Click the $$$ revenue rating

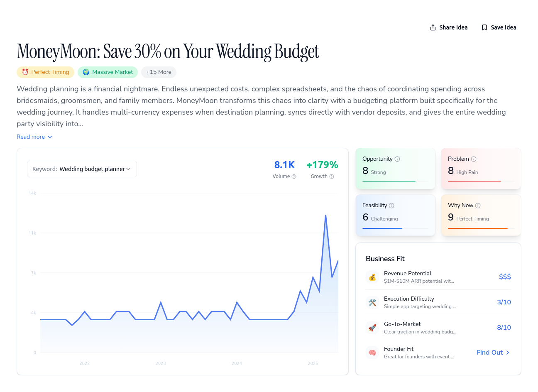pyautogui.click(x=505, y=277)
